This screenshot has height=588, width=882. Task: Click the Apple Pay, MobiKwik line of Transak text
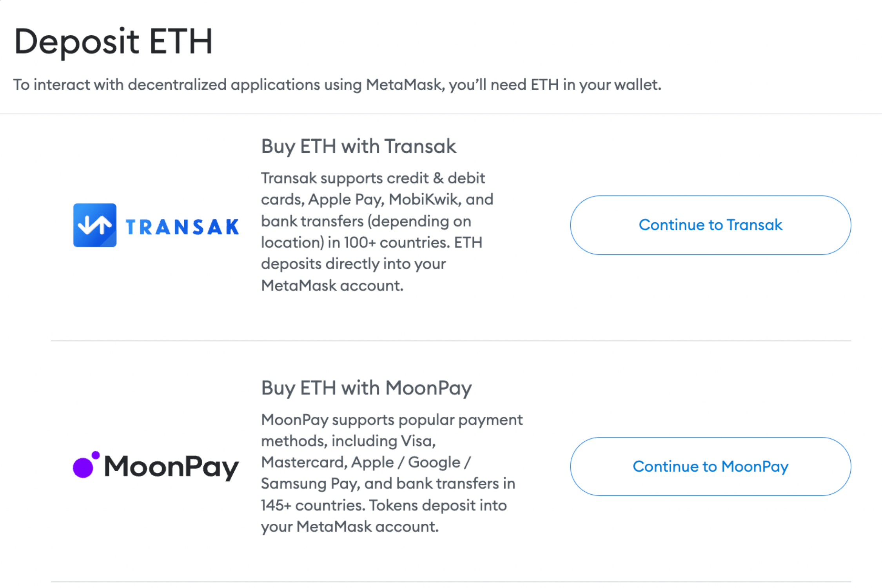tap(377, 200)
